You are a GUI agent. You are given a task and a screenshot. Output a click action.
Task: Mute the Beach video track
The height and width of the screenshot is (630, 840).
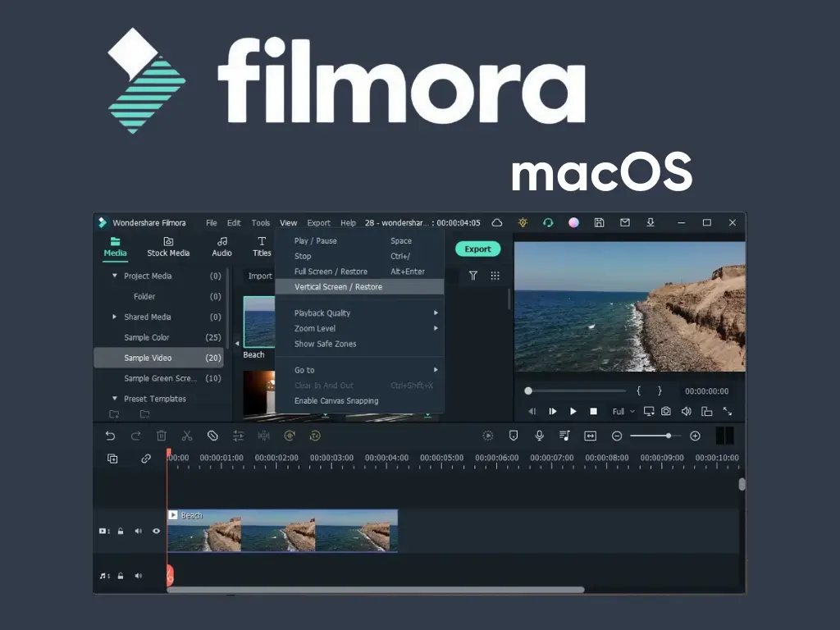pyautogui.click(x=139, y=531)
